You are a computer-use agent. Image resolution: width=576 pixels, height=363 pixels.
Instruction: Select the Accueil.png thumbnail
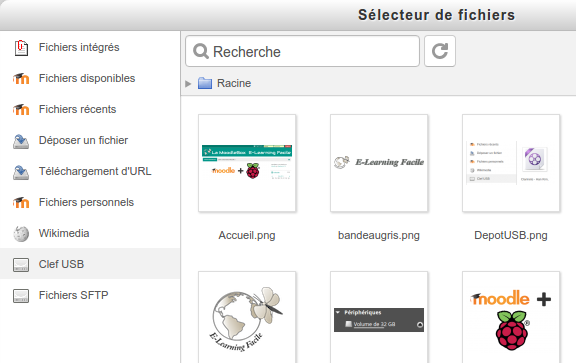click(x=247, y=163)
